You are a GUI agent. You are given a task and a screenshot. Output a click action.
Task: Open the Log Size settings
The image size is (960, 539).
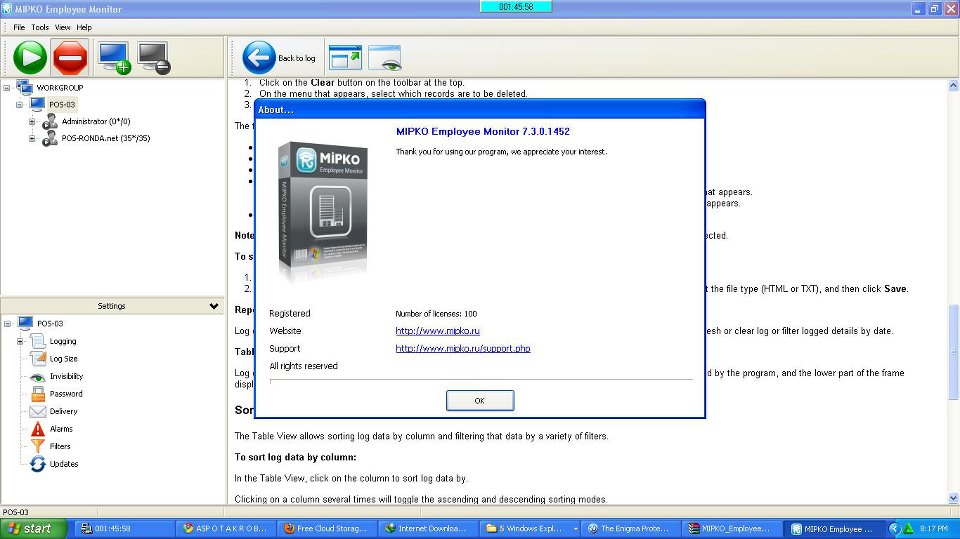[x=63, y=359]
